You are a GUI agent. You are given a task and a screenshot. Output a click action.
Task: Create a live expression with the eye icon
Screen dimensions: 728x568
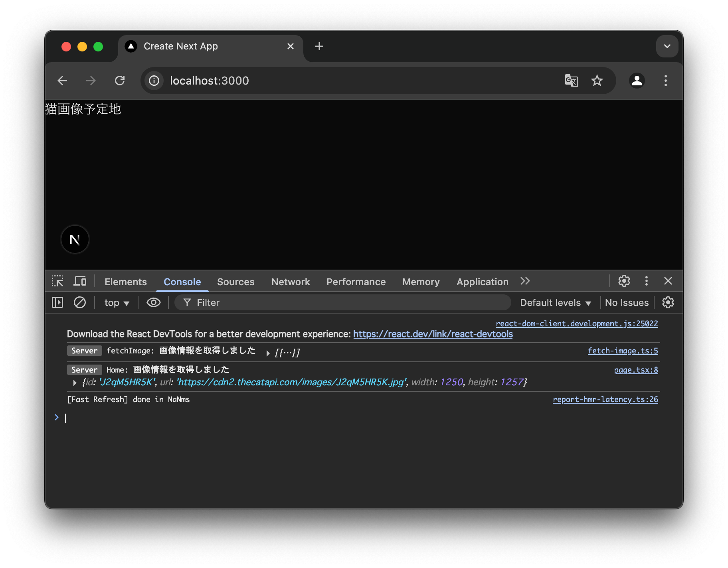(x=153, y=302)
